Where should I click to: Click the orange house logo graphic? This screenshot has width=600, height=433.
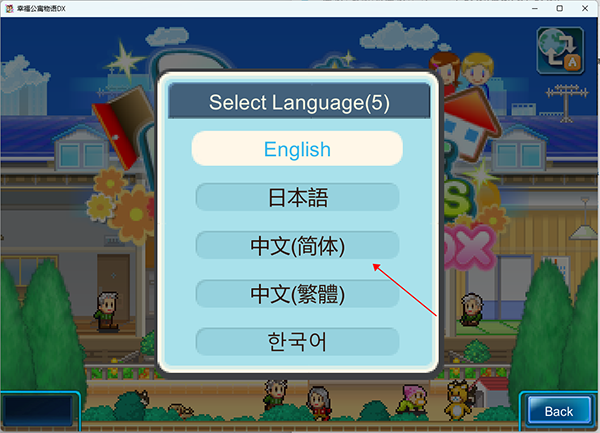coord(470,122)
